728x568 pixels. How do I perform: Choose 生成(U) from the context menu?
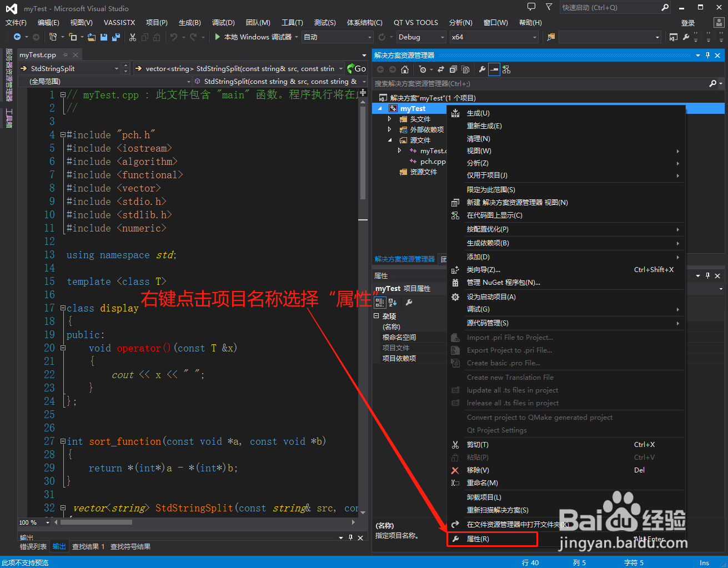(x=566, y=113)
